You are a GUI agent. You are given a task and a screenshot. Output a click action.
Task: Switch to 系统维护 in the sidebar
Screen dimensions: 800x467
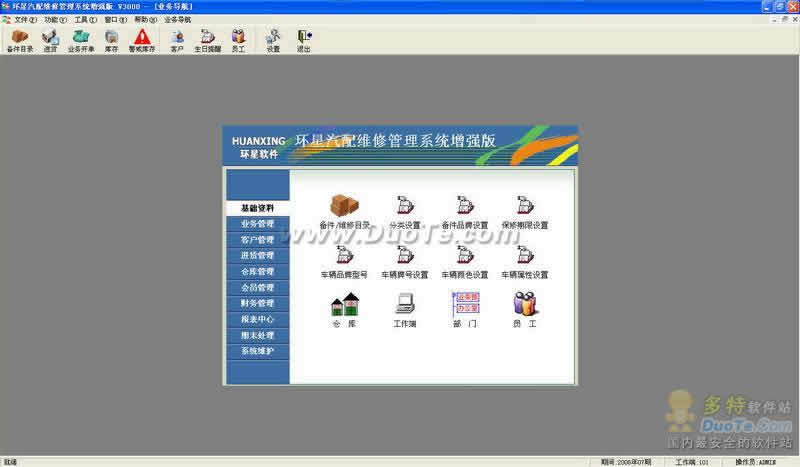pos(258,351)
